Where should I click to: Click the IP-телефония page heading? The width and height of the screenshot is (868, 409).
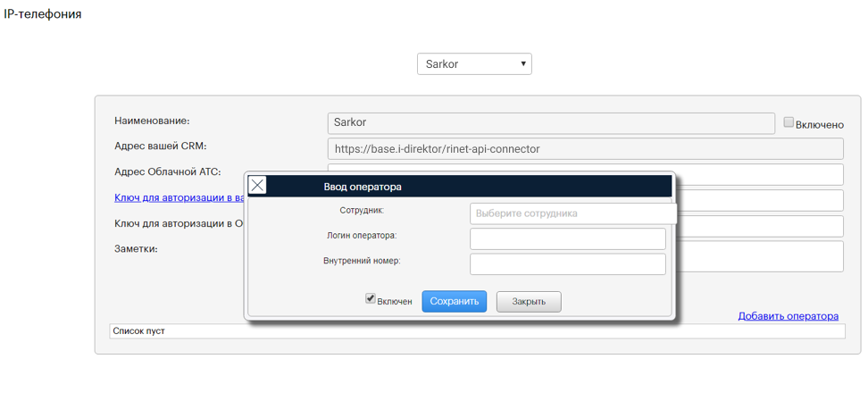coord(43,14)
